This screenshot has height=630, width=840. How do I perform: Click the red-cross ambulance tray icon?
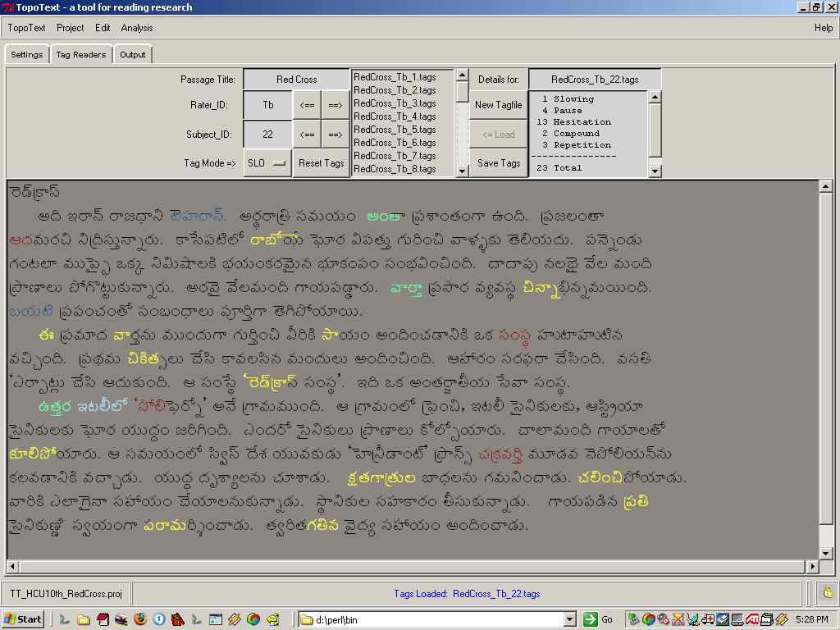[x=708, y=620]
